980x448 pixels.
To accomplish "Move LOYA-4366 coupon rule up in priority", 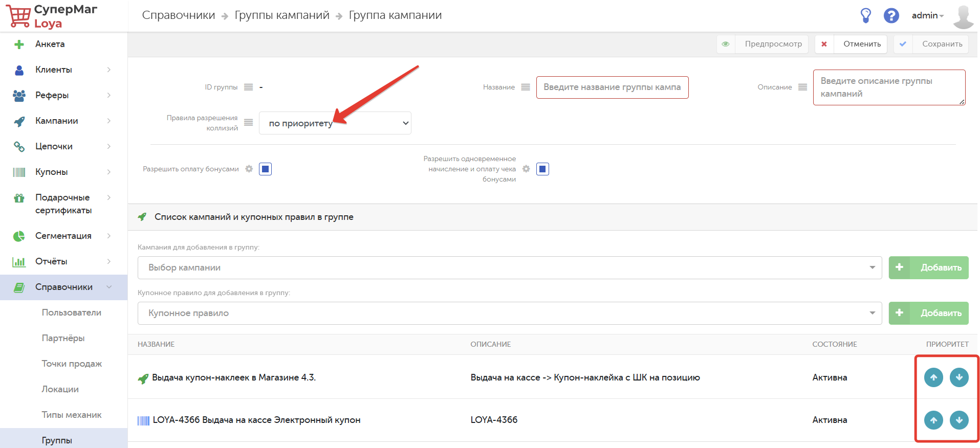I will pos(933,420).
